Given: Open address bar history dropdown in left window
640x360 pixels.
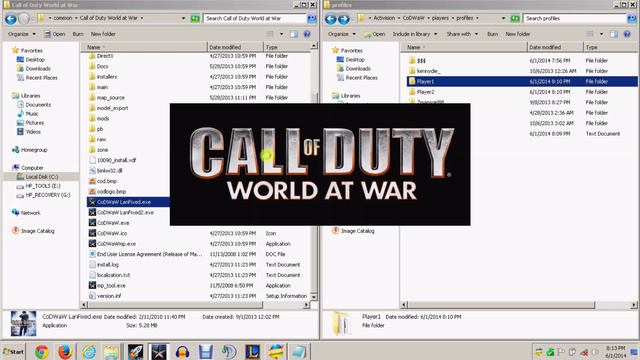Looking at the screenshot, I should coord(183,18).
